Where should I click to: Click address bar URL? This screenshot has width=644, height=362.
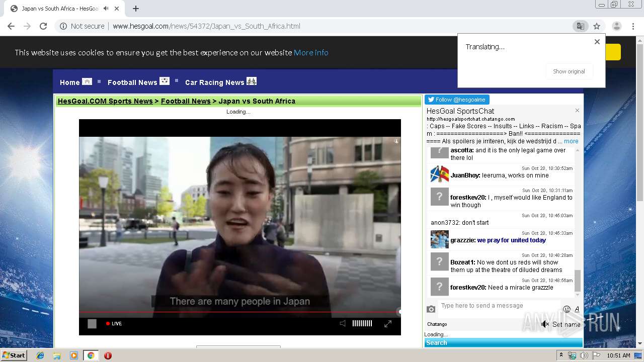206,26
